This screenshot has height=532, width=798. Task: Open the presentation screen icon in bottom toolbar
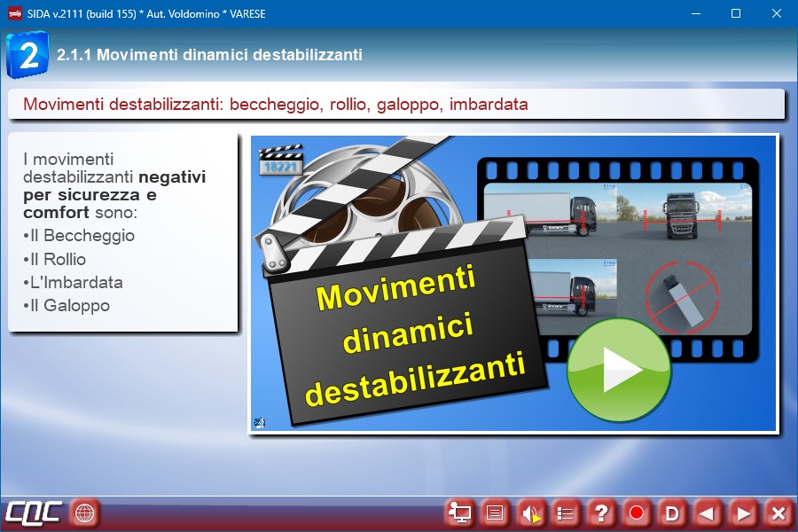[x=460, y=512]
